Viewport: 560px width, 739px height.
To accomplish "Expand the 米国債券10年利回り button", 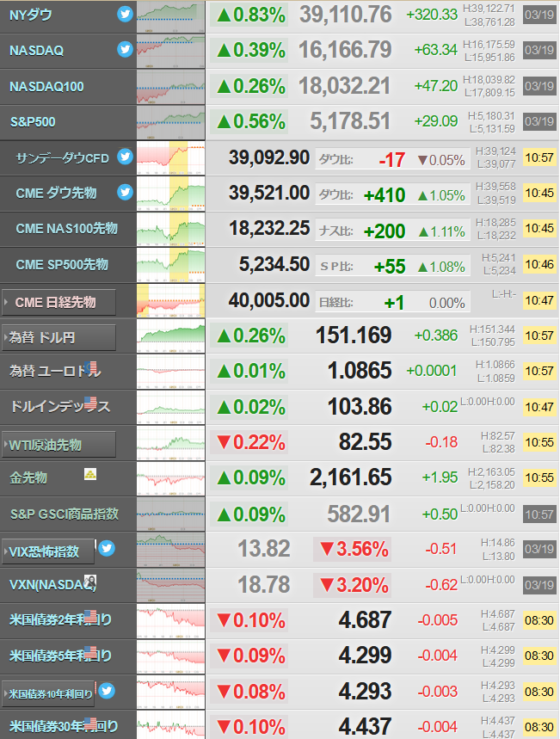I will (x=48, y=693).
